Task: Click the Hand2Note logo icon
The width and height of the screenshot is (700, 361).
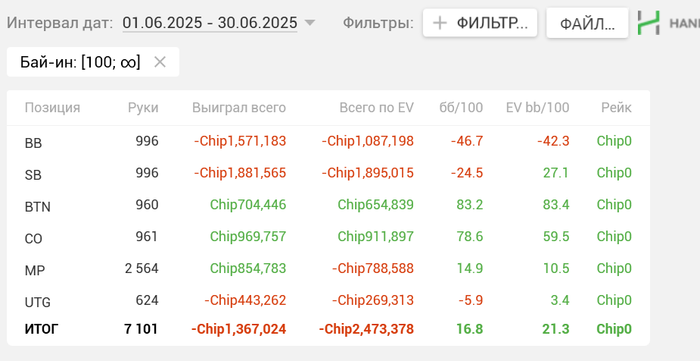Action: (648, 23)
